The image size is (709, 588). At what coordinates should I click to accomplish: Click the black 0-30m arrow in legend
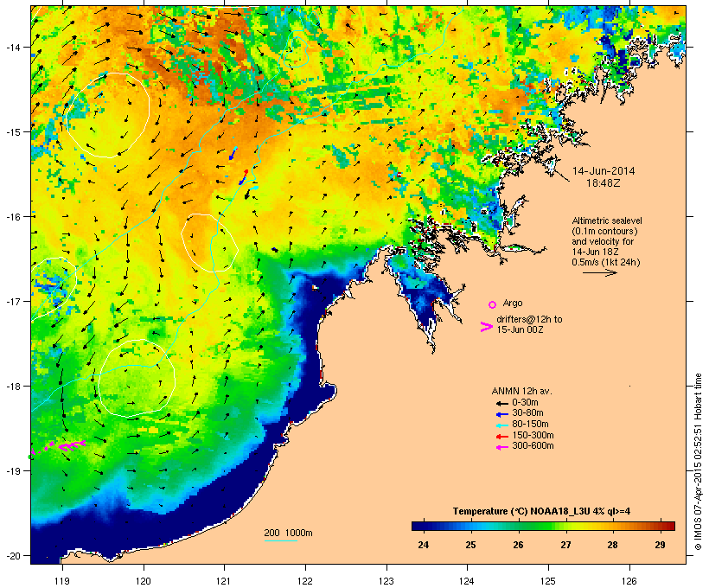[x=501, y=403]
